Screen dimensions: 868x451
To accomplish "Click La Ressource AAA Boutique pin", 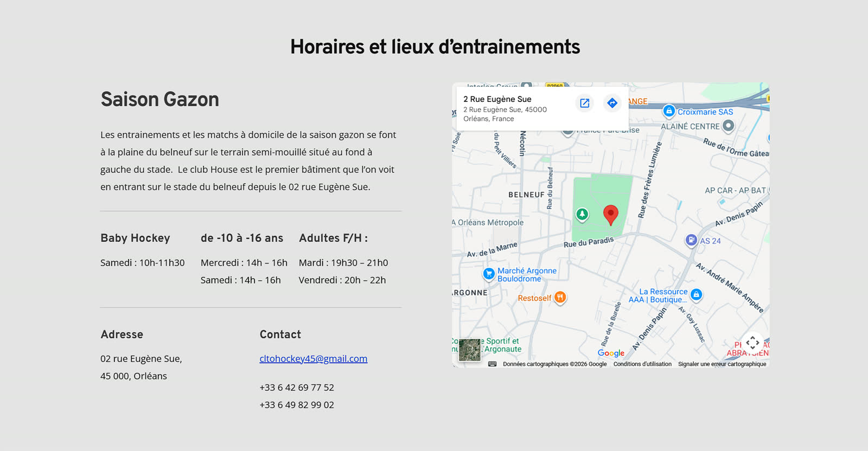I will pyautogui.click(x=696, y=295).
